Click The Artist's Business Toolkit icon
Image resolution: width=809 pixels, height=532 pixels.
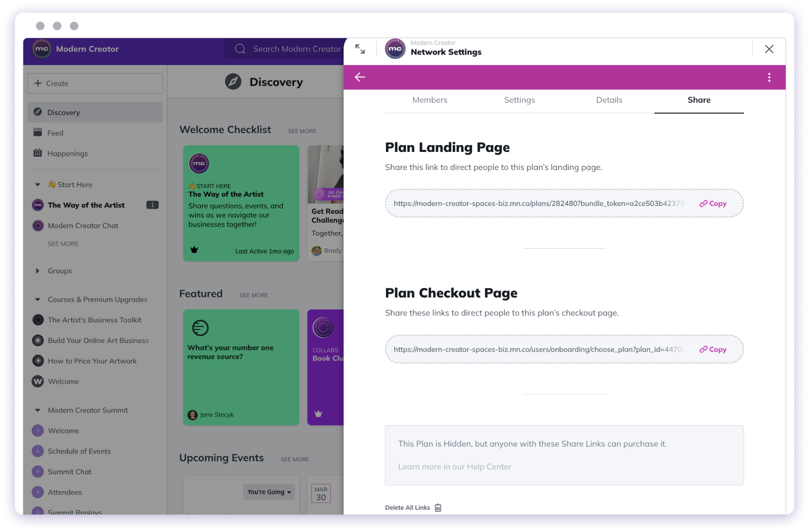pyautogui.click(x=38, y=320)
